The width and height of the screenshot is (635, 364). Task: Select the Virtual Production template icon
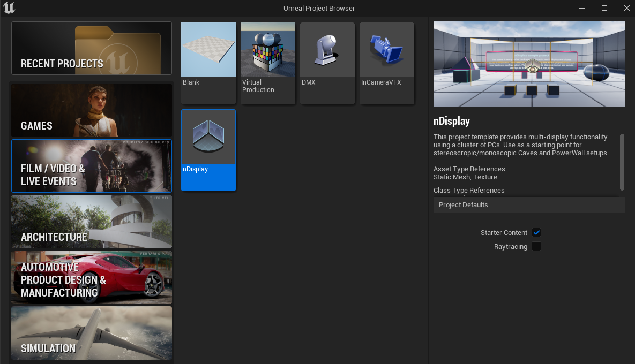click(x=268, y=50)
